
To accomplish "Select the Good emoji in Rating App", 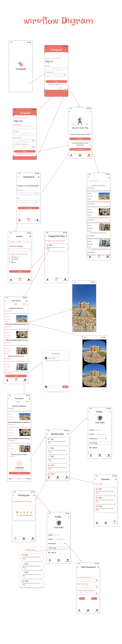I will (x=21, y=512).
